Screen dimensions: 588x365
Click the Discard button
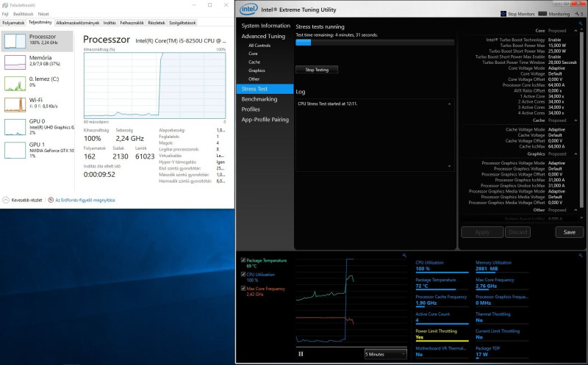point(518,232)
